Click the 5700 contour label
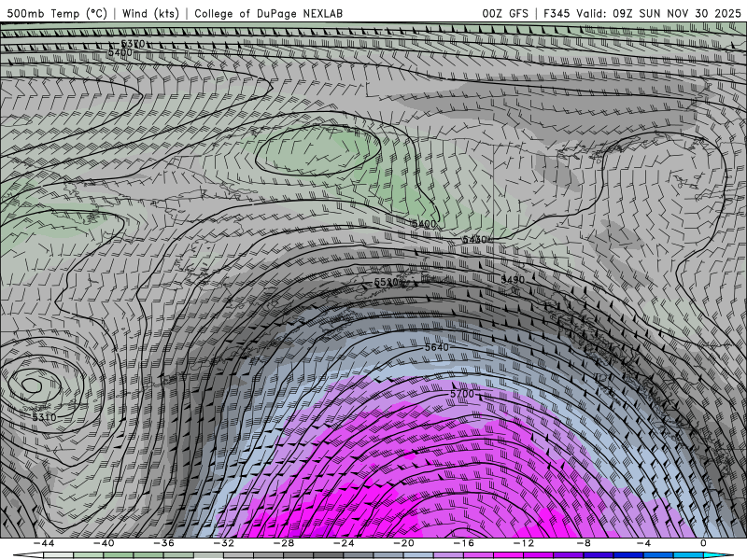The height and width of the screenshot is (560, 747). click(x=462, y=394)
